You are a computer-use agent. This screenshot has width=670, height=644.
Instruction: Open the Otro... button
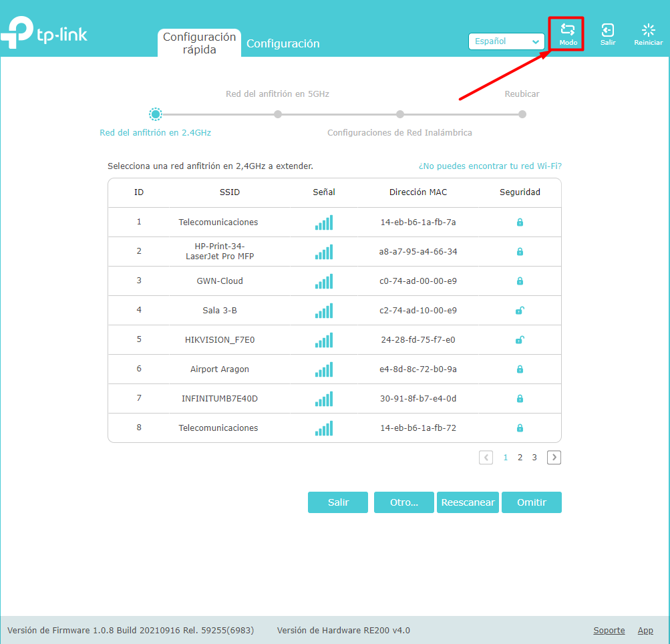click(x=403, y=502)
